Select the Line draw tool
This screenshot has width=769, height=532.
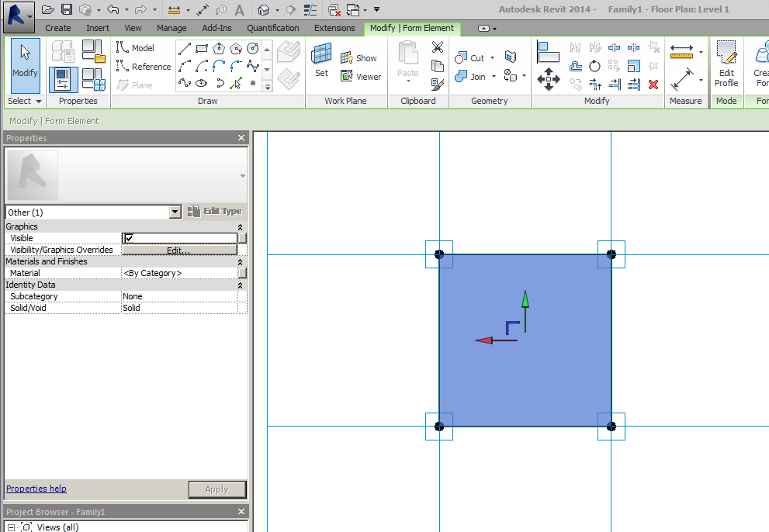185,49
